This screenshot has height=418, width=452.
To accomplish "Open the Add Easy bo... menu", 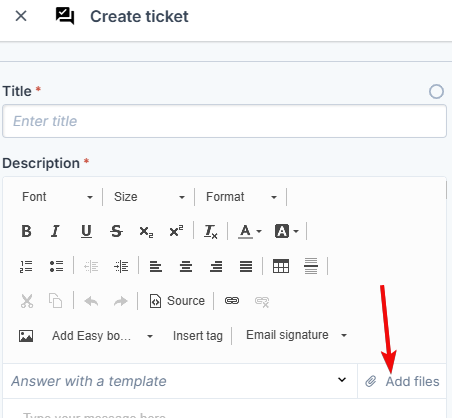I will (x=102, y=336).
